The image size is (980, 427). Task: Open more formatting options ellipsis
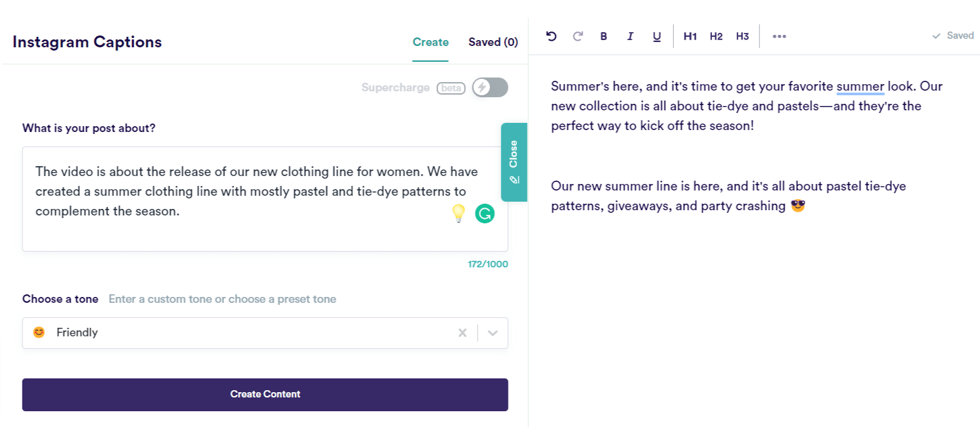(x=779, y=37)
